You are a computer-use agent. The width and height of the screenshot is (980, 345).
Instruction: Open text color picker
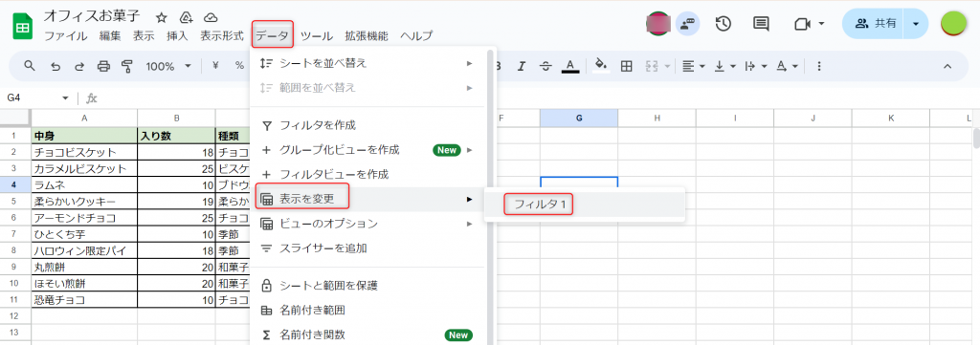tap(570, 66)
